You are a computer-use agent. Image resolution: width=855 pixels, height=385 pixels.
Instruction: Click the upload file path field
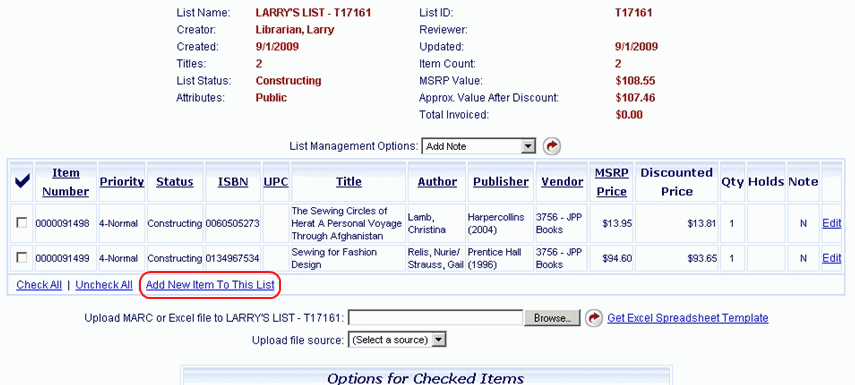[436, 318]
